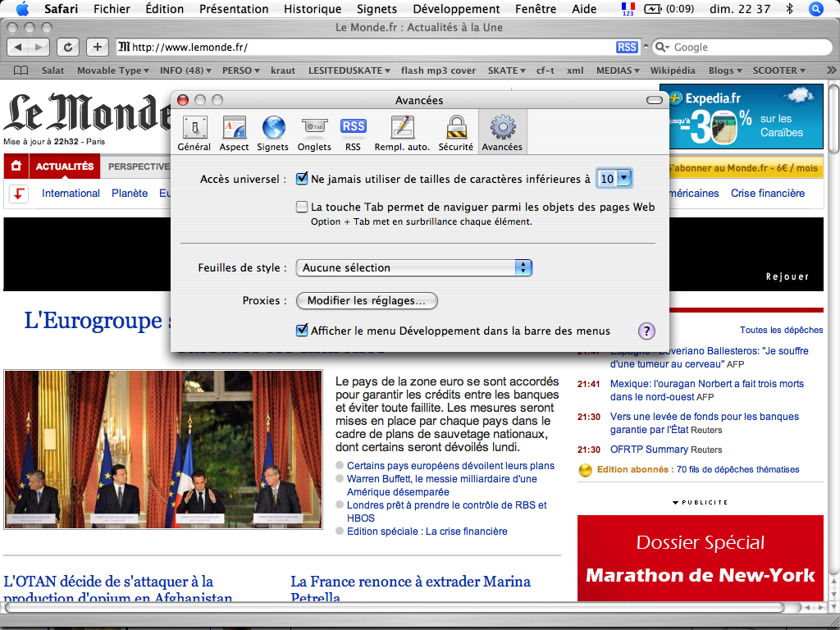Viewport: 840px width, 630px height.
Task: Open the Apple menu
Action: (x=22, y=8)
